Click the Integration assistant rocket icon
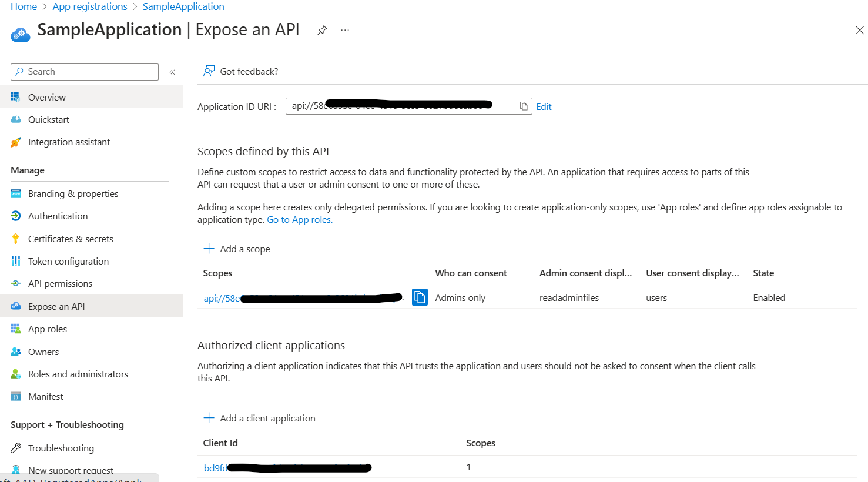 [16, 142]
